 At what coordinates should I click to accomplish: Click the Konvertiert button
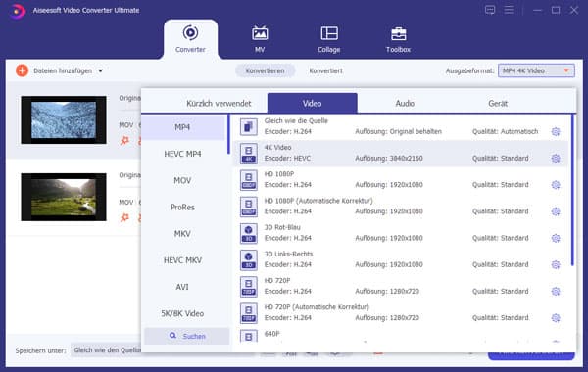point(325,70)
